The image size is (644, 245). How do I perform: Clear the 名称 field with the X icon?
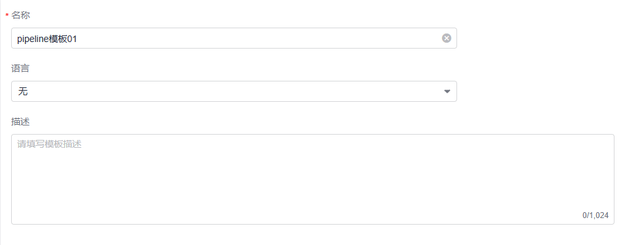(447, 38)
